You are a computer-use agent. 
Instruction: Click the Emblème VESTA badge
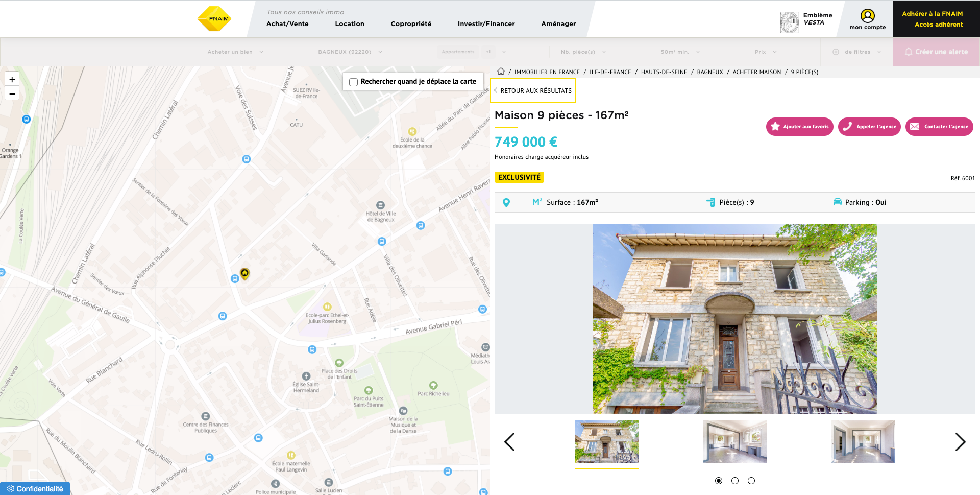tap(806, 22)
